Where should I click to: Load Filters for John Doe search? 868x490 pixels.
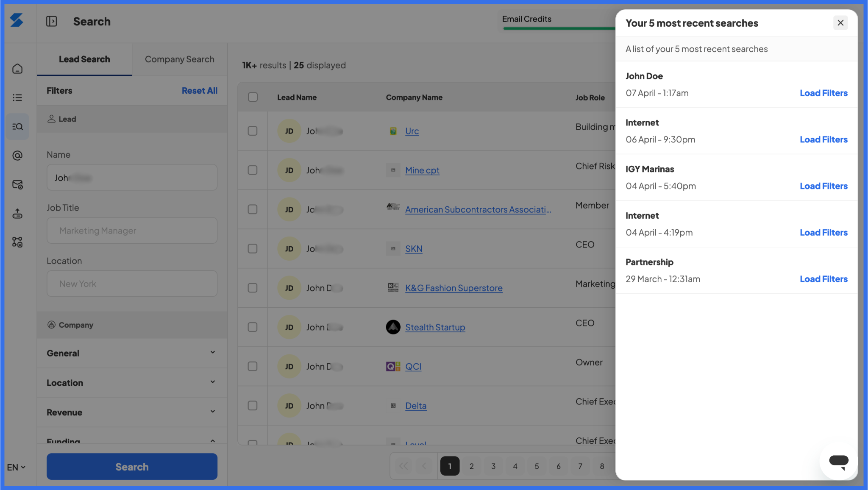point(823,93)
